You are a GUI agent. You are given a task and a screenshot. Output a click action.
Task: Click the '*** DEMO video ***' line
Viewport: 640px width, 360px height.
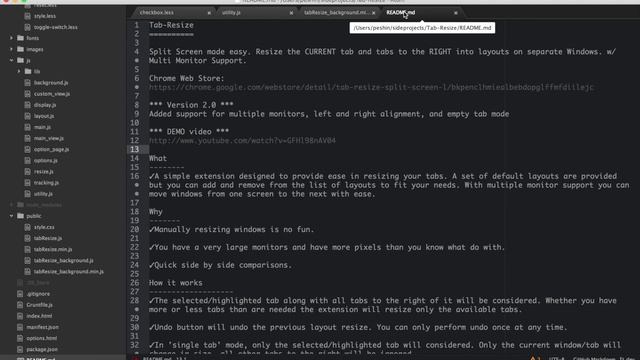[189, 131]
